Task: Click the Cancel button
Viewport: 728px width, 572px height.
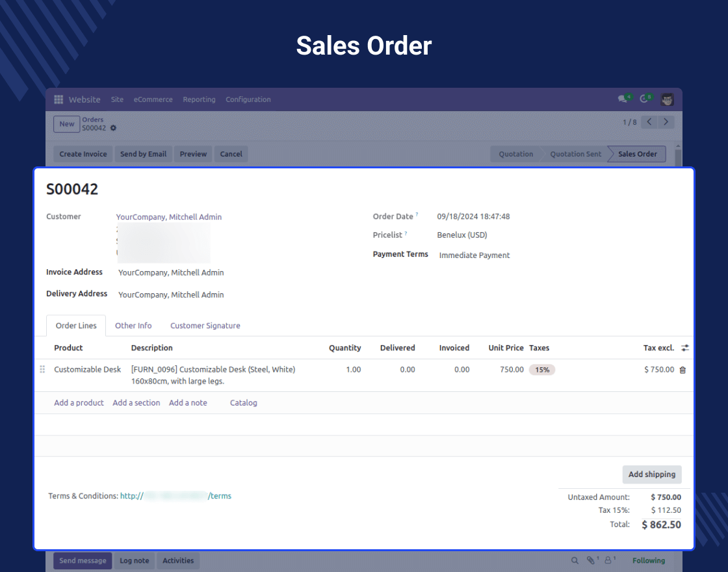Action: 231,154
